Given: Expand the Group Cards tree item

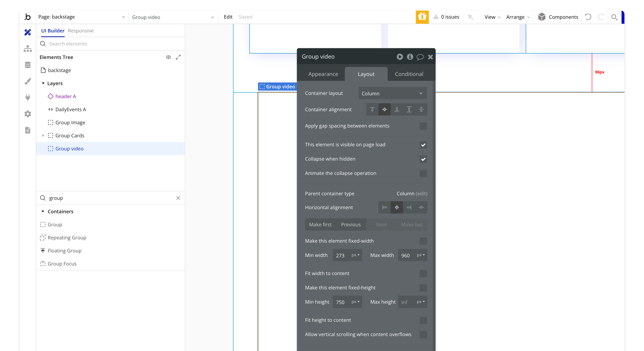Looking at the screenshot, I should [43, 136].
